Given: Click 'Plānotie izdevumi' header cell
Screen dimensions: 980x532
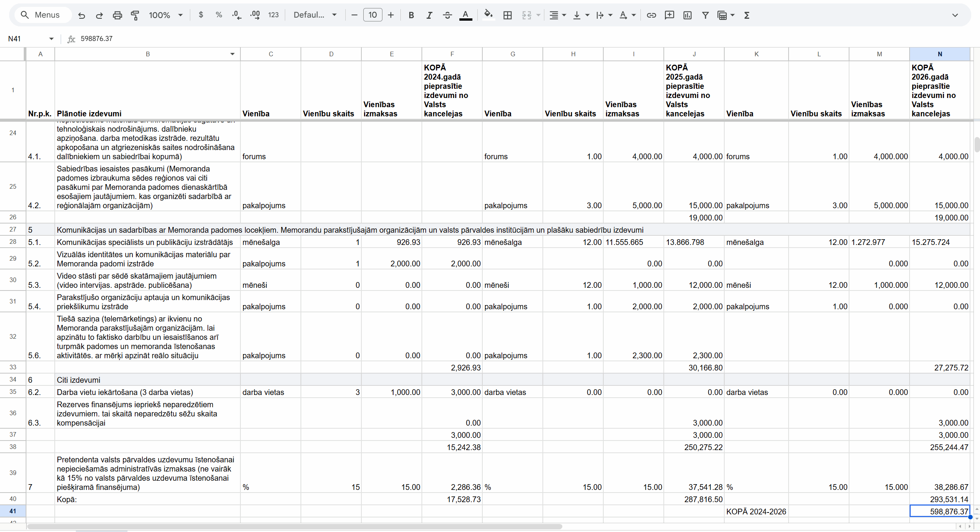Looking at the screenshot, I should pyautogui.click(x=147, y=90).
